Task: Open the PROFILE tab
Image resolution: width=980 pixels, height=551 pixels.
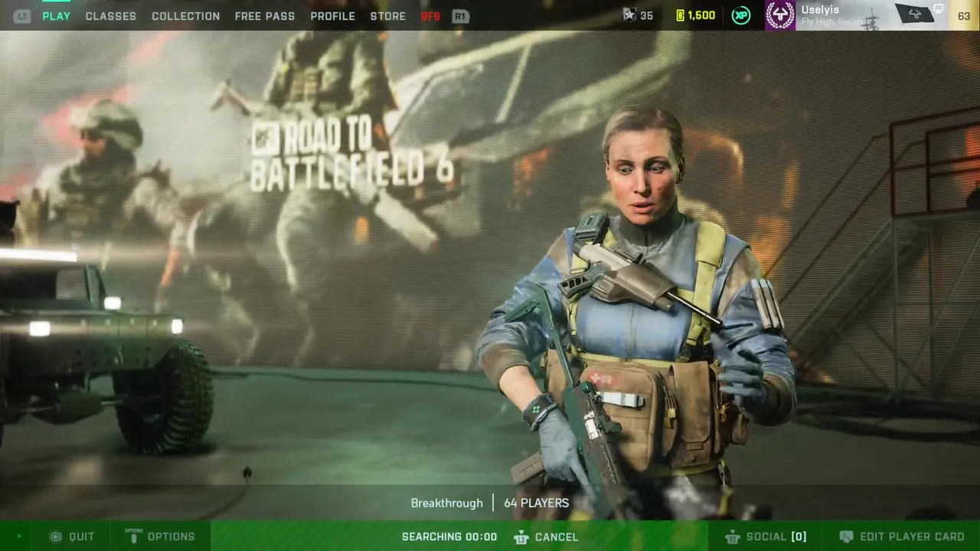Action: pyautogui.click(x=332, y=16)
